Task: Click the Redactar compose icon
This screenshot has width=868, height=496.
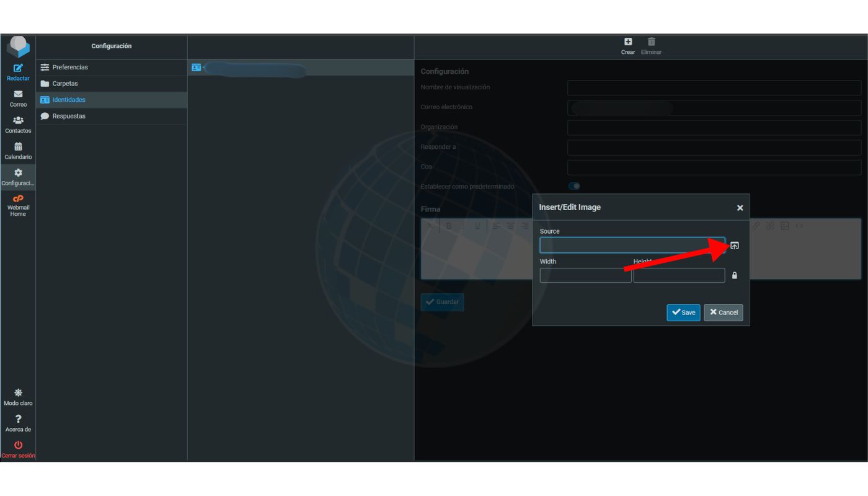Action: (x=18, y=68)
